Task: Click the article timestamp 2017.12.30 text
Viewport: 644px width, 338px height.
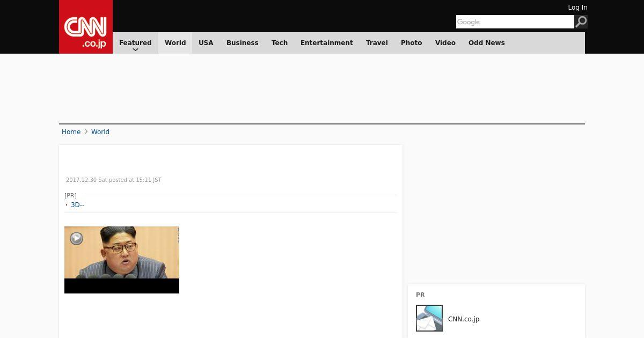Action: (114, 180)
